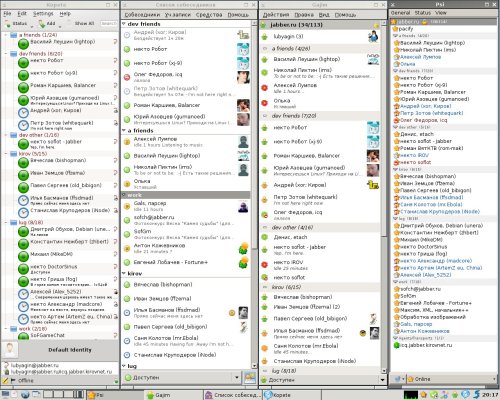Open the Вид menu in Gajim
500x400 pixels.
point(324,15)
